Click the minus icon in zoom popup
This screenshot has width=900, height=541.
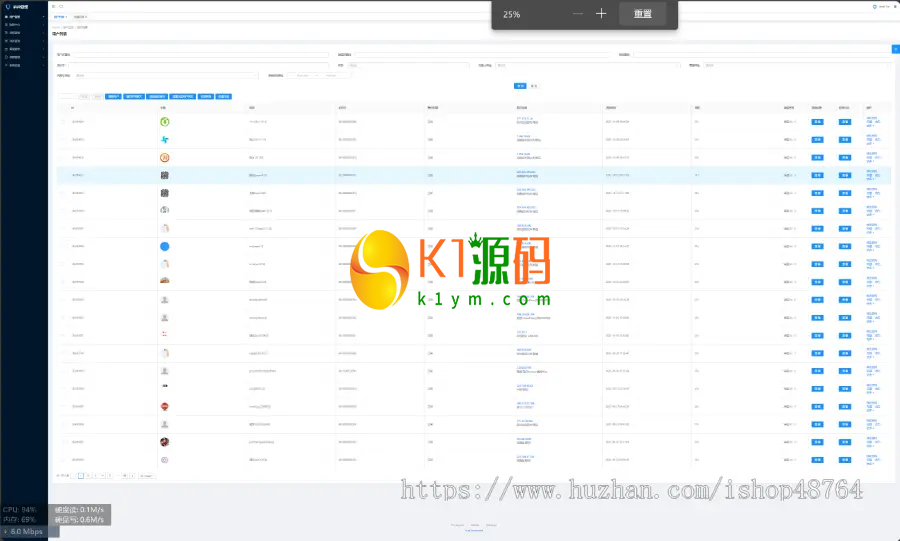[578, 14]
